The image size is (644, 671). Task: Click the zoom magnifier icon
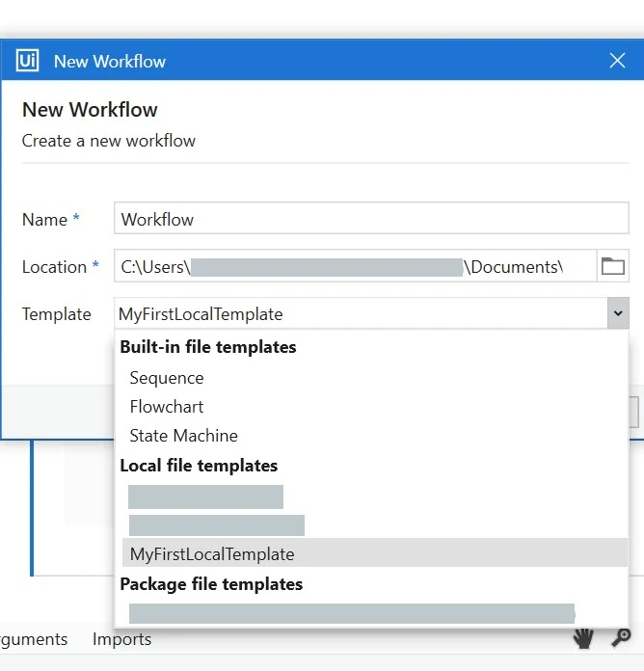pos(621,637)
